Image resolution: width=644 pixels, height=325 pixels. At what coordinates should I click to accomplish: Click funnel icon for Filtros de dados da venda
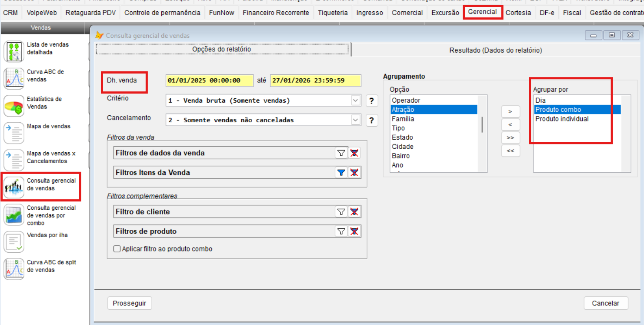click(341, 153)
